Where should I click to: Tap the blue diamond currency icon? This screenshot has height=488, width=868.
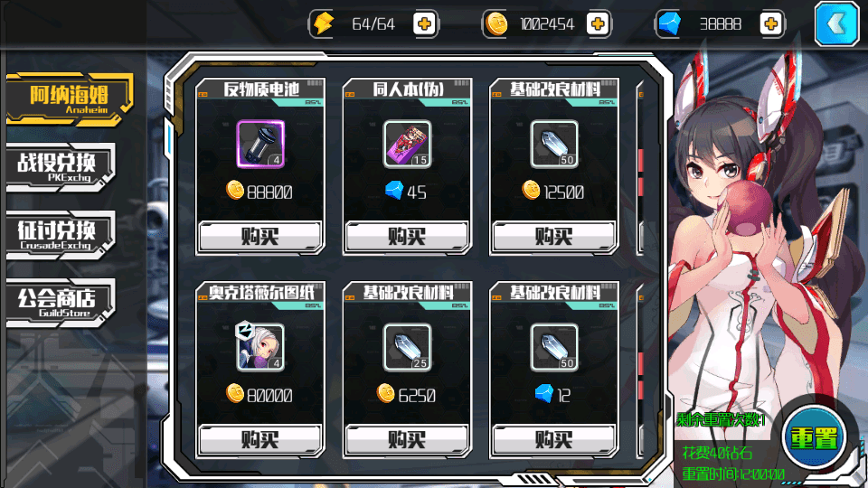pyautogui.click(x=670, y=23)
